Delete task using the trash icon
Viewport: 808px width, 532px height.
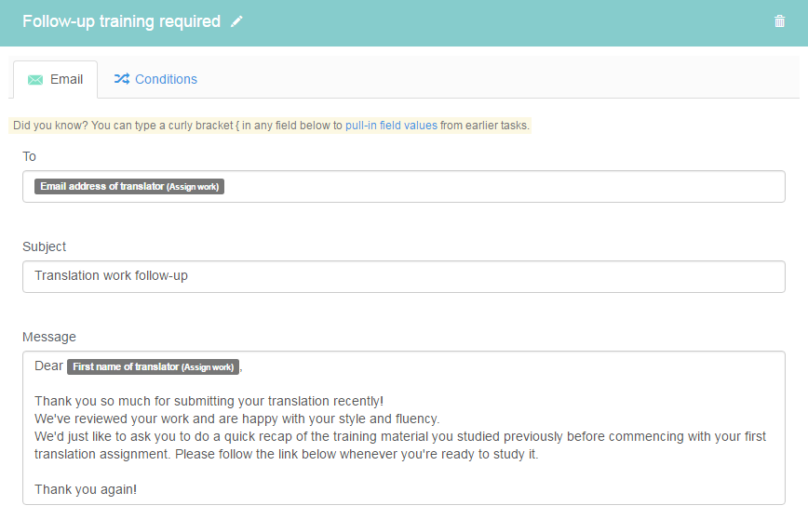click(x=780, y=21)
